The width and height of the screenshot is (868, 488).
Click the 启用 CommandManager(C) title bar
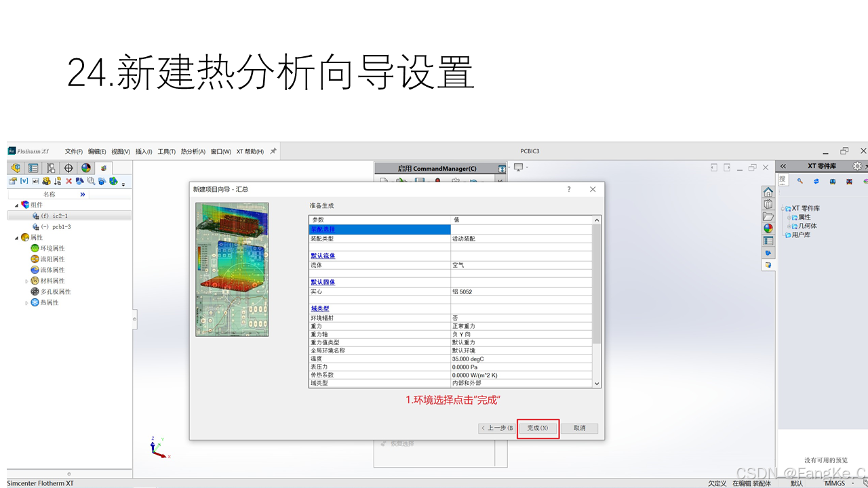tap(437, 168)
